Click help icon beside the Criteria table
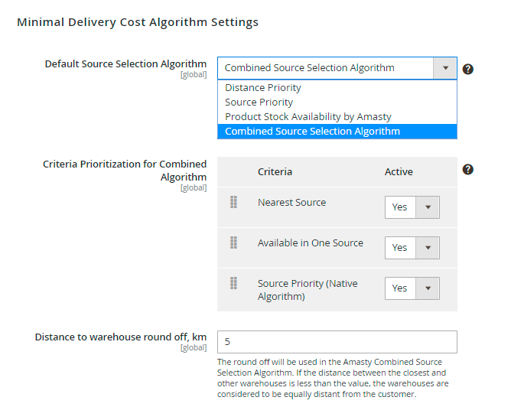Viewport: 524px width, 420px height. (468, 169)
